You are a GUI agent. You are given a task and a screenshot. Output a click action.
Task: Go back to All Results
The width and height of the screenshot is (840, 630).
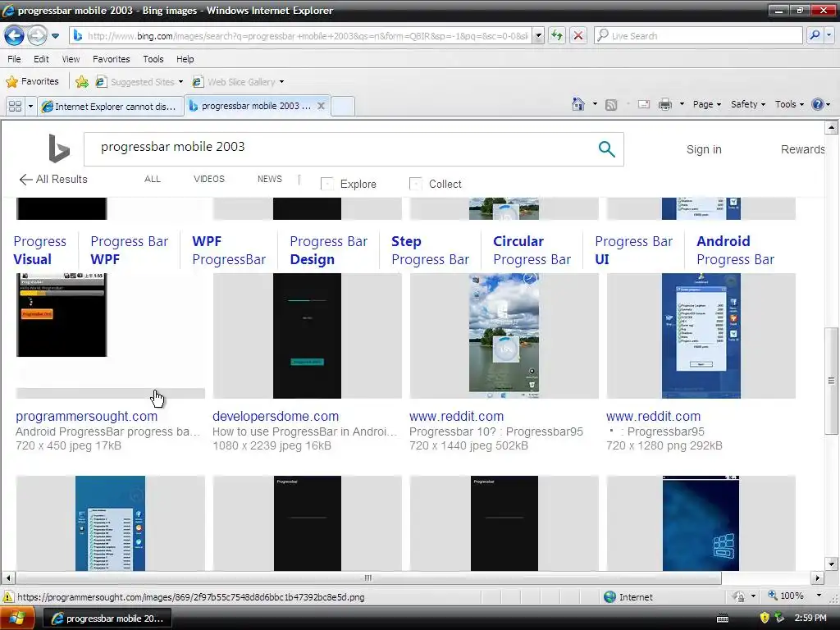click(x=53, y=179)
